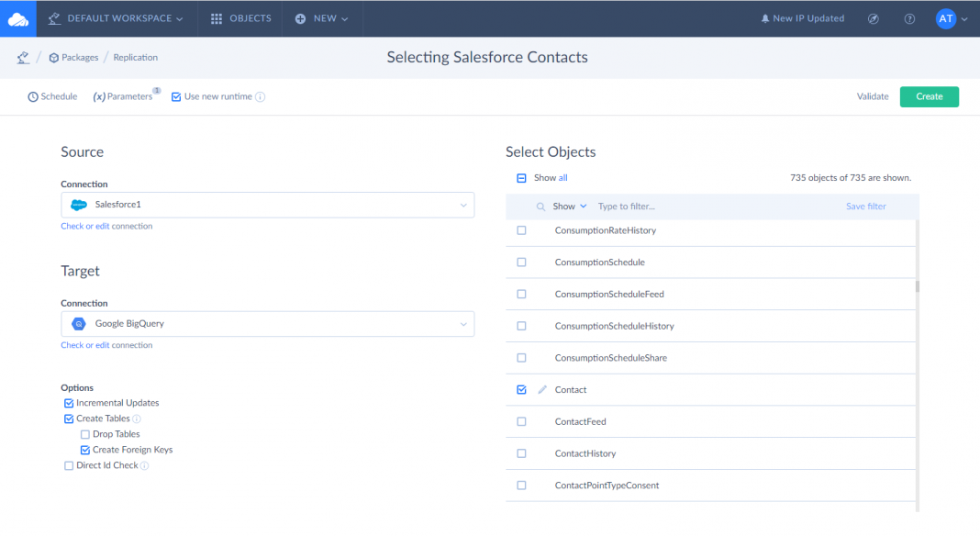The image size is (980, 536).
Task: Open the help question mark icon
Action: (909, 18)
